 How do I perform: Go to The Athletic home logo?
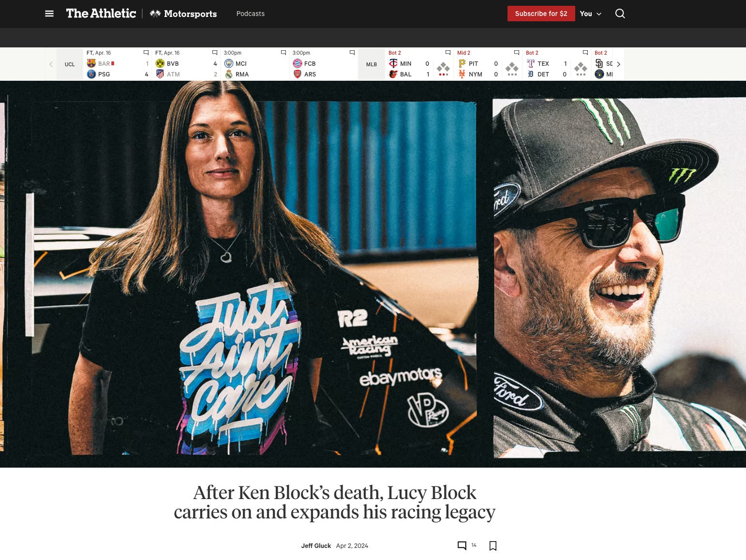[101, 14]
